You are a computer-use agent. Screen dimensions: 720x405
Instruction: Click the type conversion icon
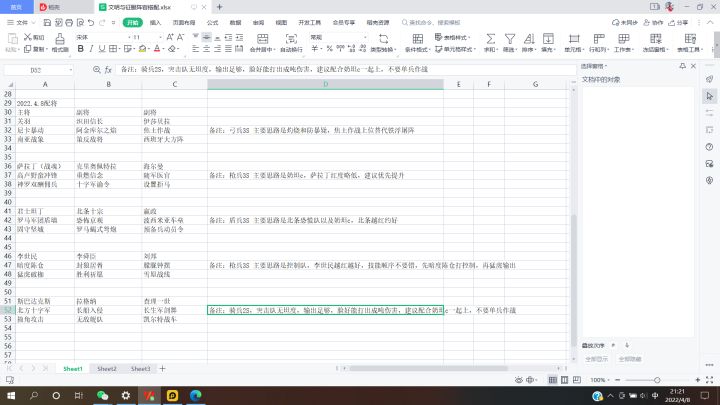click(x=383, y=39)
